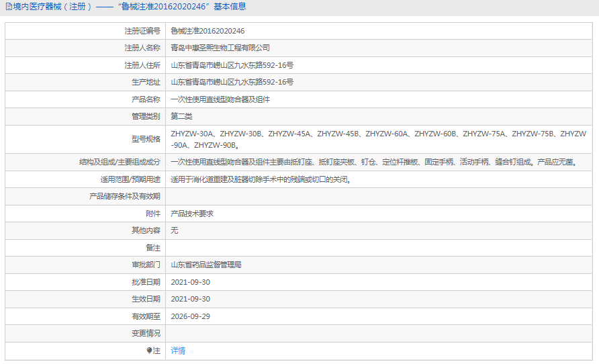Click the 结构及组成/主要组成成分 label

(x=120, y=162)
